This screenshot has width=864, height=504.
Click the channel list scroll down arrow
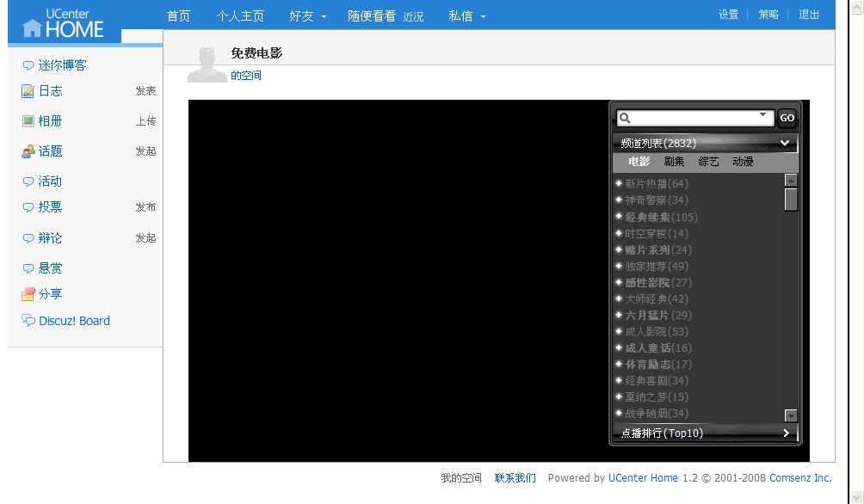point(791,415)
